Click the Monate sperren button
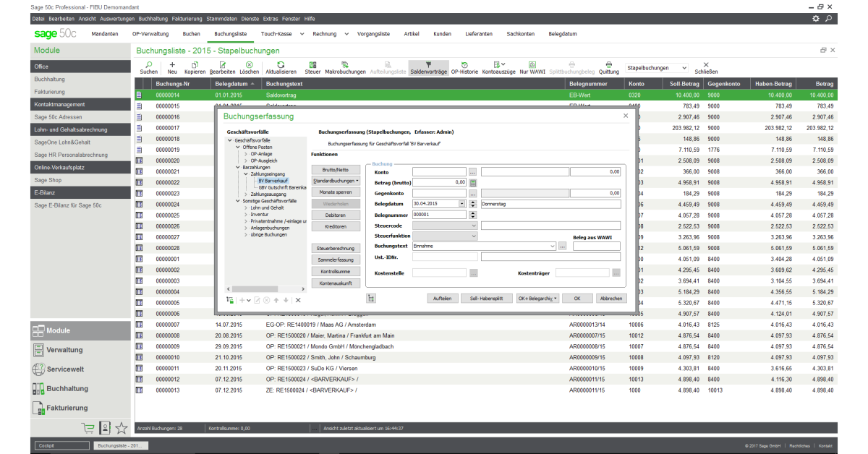The width and height of the screenshot is (868, 454). (x=335, y=192)
